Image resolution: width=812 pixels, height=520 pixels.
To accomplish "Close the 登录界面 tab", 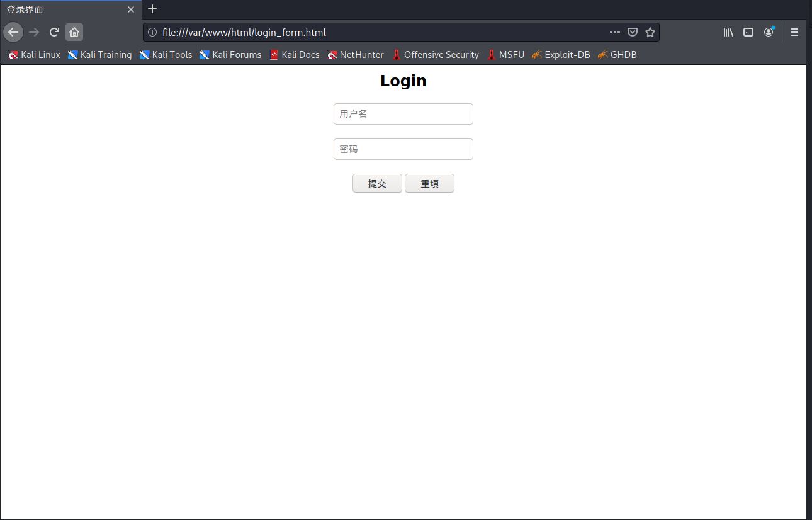I will point(131,9).
